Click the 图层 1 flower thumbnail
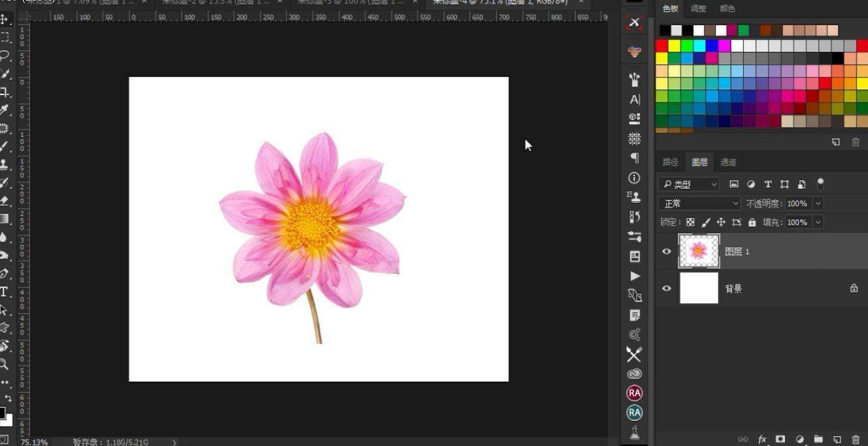 click(x=699, y=251)
